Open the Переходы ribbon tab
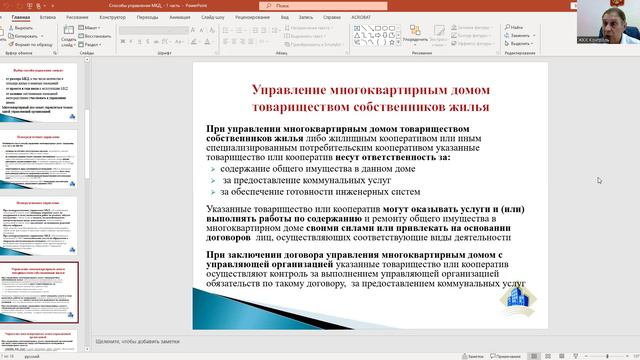Screen dimensions: 640x360 point(147,17)
